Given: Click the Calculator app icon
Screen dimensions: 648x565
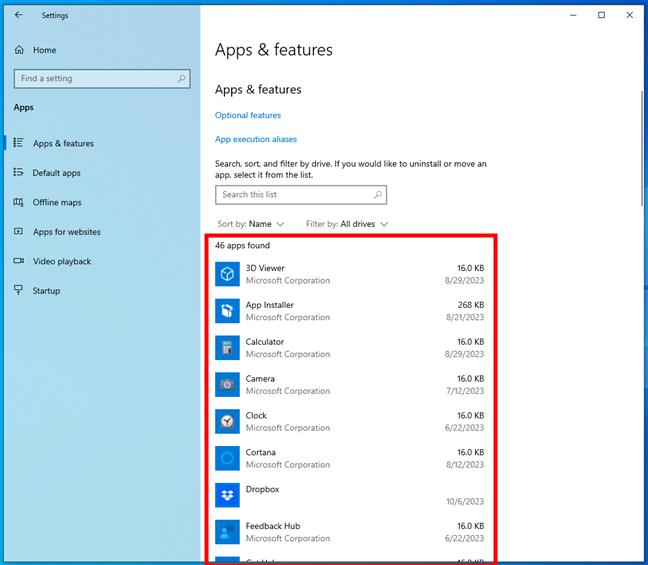Looking at the screenshot, I should coord(227,348).
